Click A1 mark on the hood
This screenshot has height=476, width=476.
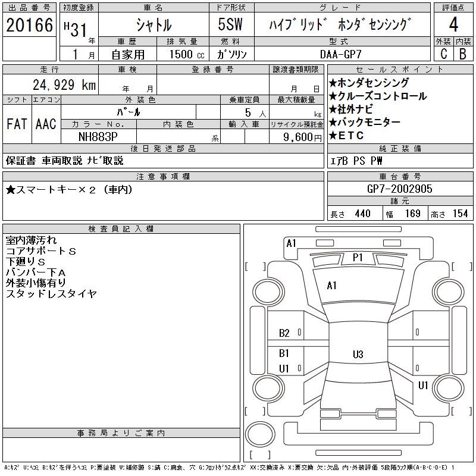tap(331, 286)
